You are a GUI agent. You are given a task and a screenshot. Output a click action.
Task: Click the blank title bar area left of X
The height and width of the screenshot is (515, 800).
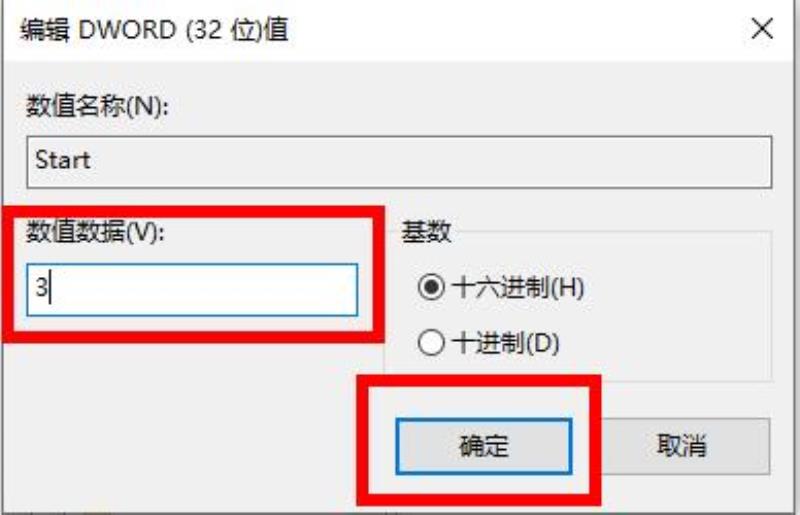click(510, 30)
